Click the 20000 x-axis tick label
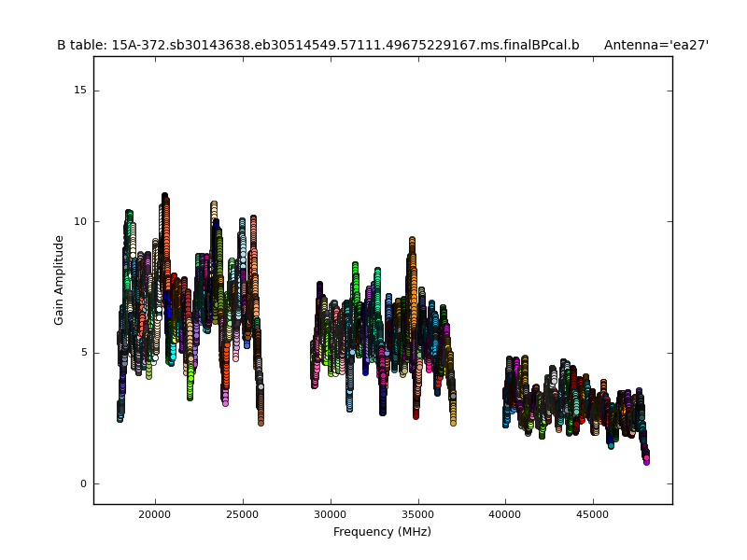The image size is (747, 560). click(x=154, y=514)
